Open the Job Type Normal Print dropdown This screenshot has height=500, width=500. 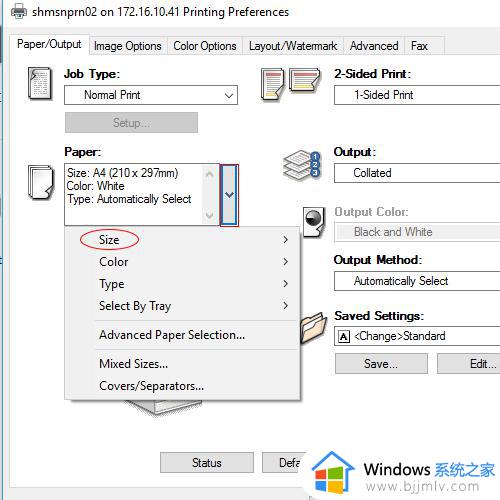click(x=151, y=95)
